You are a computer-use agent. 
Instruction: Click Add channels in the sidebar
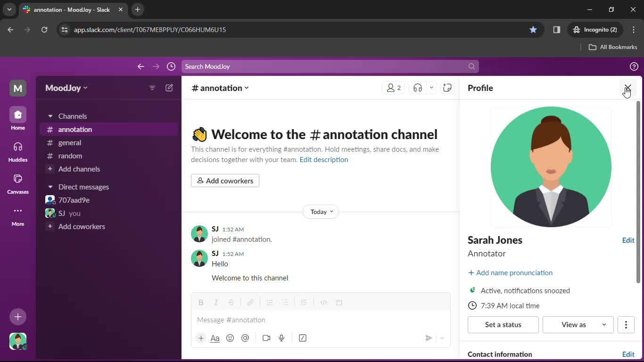(x=108, y=169)
